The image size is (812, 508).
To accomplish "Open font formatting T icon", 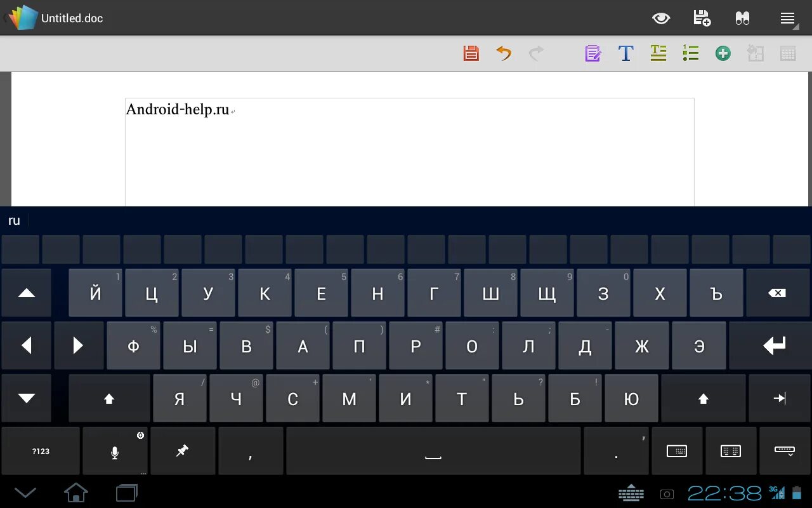I will pyautogui.click(x=625, y=53).
